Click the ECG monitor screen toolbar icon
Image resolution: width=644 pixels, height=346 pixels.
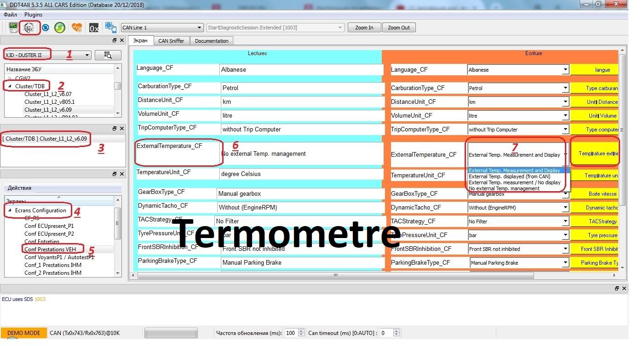click(14, 28)
